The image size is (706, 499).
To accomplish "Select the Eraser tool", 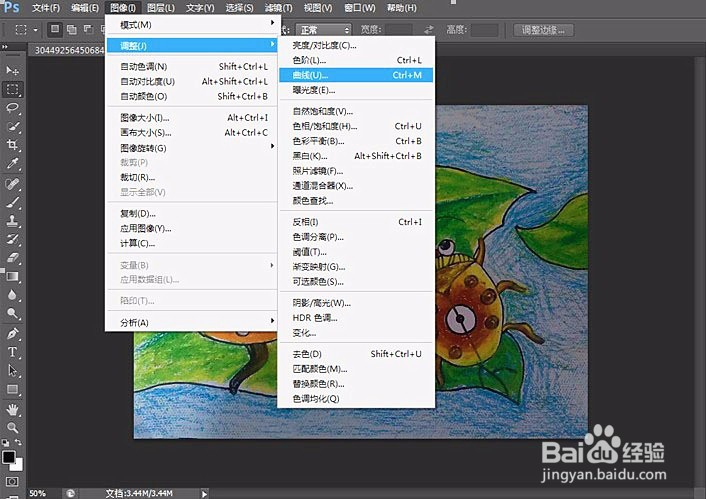I will (12, 258).
